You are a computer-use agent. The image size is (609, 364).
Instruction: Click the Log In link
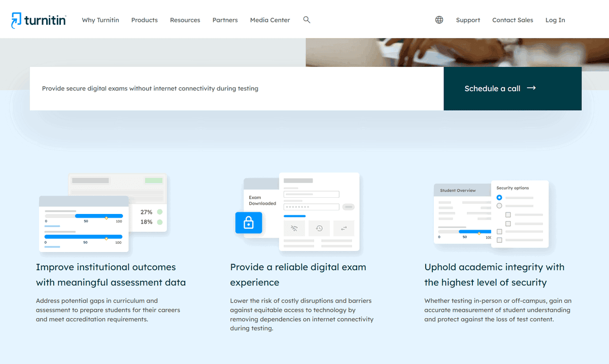(x=555, y=20)
